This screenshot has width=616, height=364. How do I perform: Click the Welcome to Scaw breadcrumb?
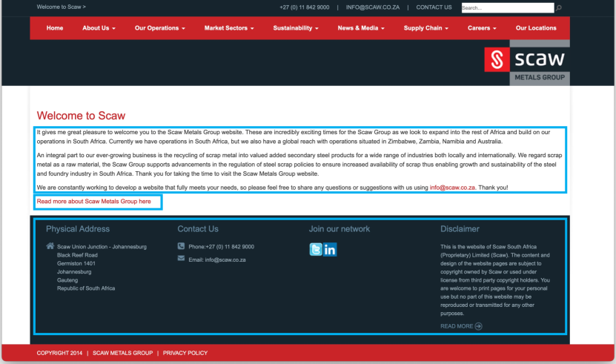[61, 7]
